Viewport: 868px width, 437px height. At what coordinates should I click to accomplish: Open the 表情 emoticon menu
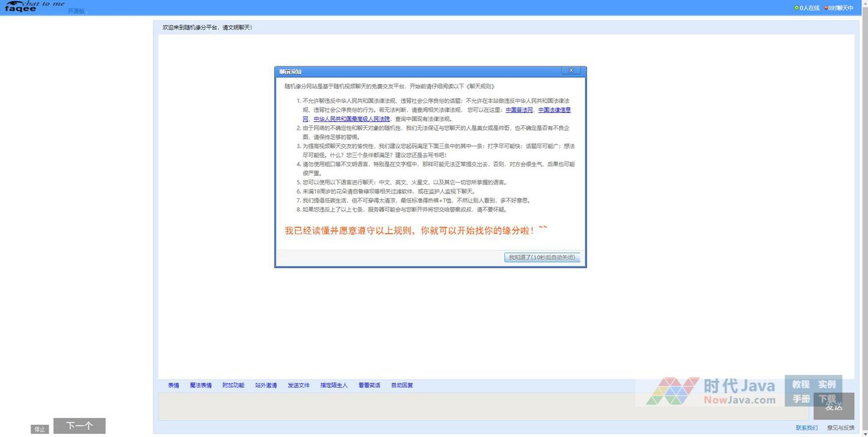174,385
